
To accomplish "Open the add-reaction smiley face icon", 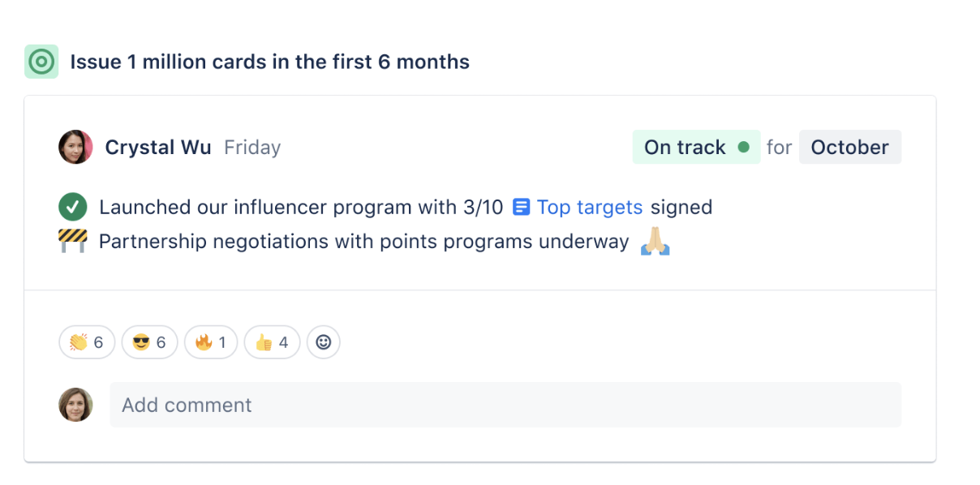I will point(323,342).
